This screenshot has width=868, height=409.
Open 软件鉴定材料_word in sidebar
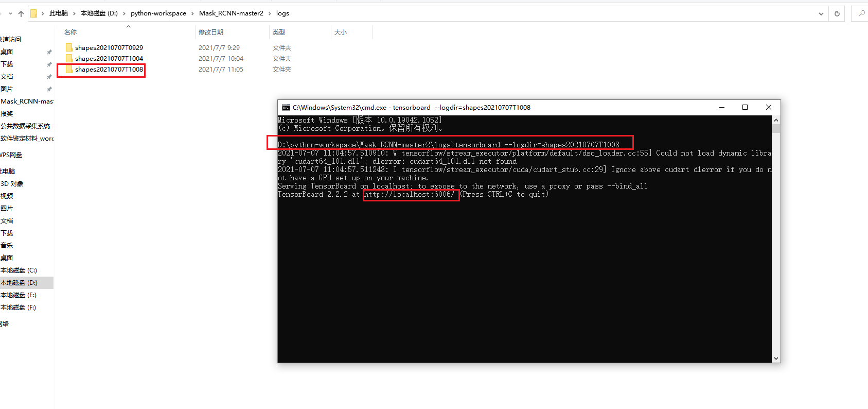tap(27, 139)
